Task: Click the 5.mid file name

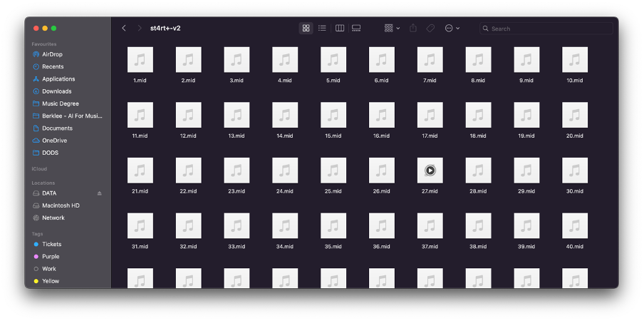Action: point(333,81)
